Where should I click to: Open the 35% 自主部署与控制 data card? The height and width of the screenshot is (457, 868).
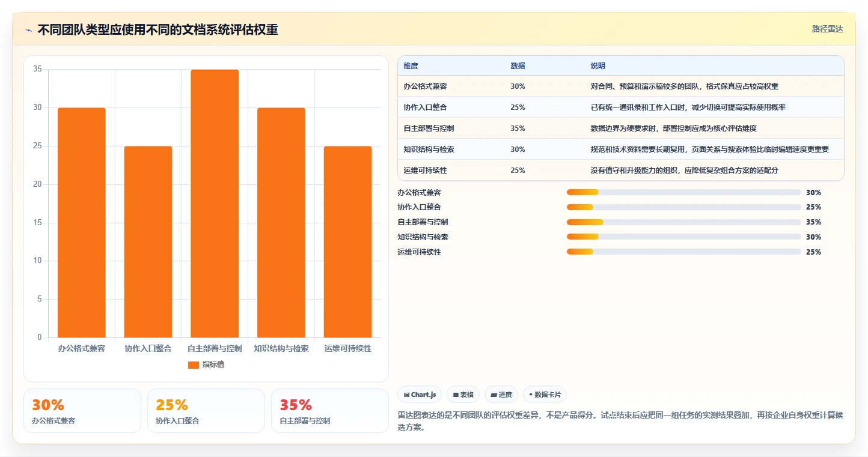[330, 411]
